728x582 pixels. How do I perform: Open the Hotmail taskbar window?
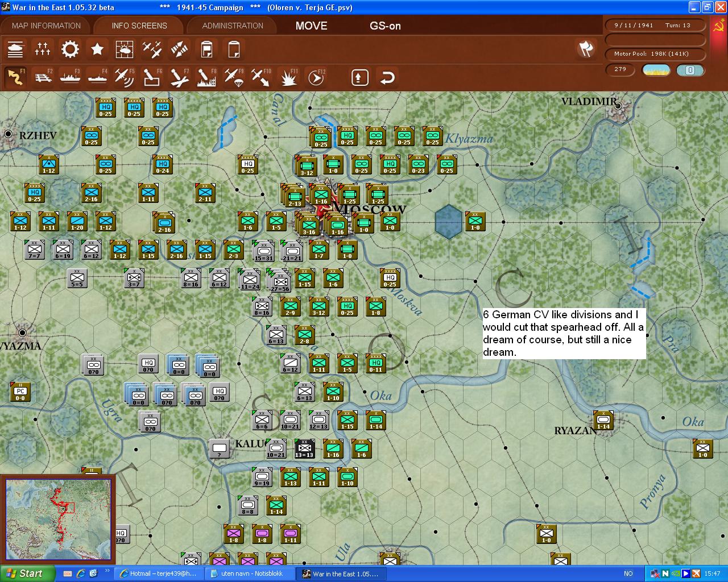click(158, 573)
